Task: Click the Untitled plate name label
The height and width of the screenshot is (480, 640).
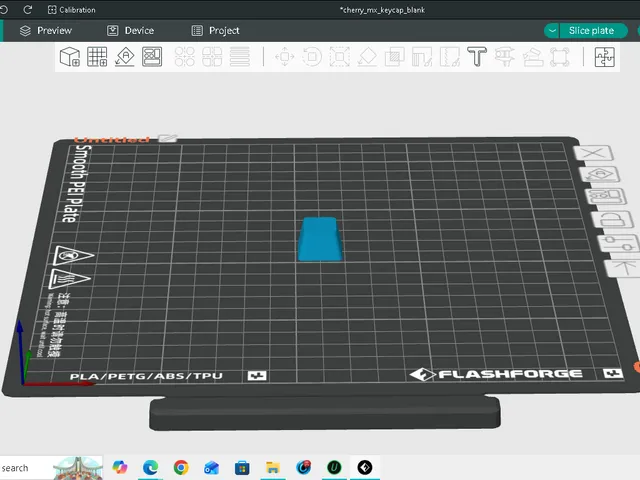Action: 111,140
